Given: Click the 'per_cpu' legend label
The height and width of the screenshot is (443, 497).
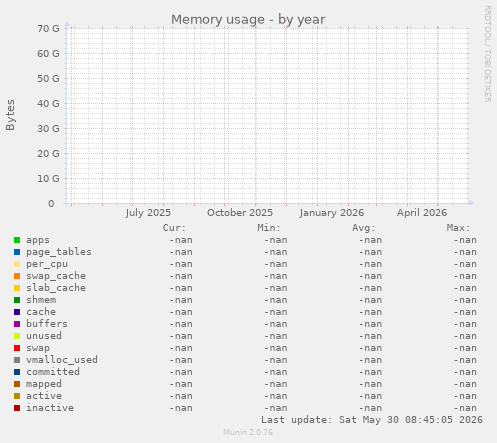Looking at the screenshot, I should click(47, 264).
